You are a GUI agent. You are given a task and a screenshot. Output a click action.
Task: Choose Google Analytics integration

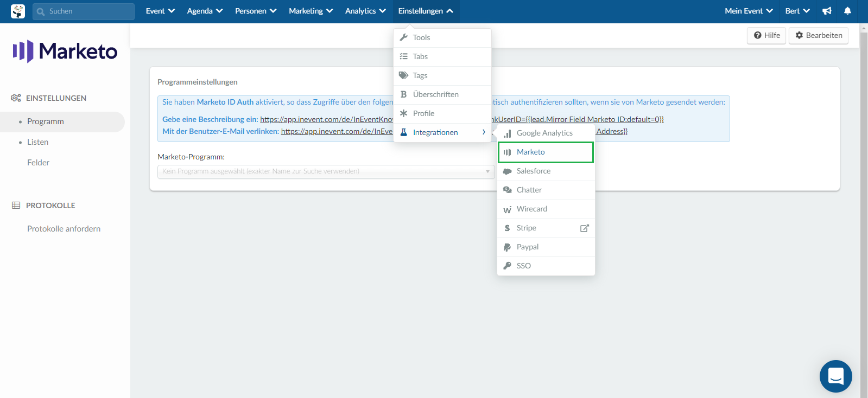click(546, 133)
